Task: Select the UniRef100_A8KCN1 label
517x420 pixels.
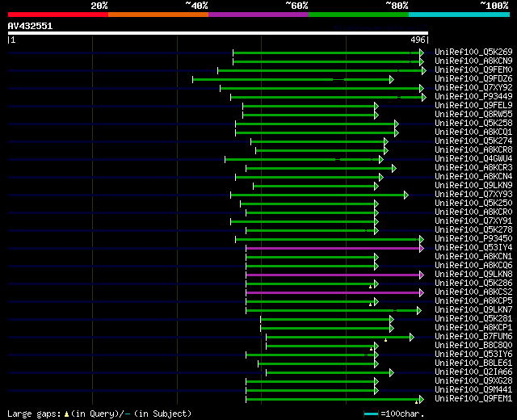Action: pos(473,257)
